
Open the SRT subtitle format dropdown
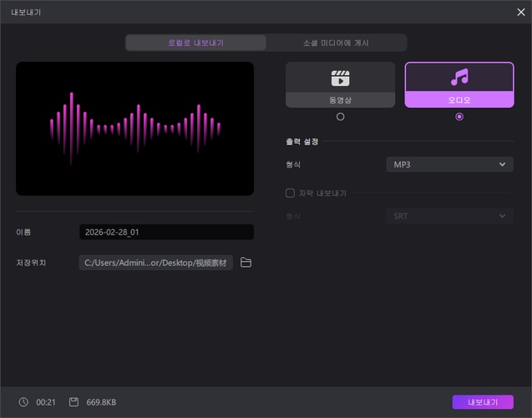click(x=449, y=217)
